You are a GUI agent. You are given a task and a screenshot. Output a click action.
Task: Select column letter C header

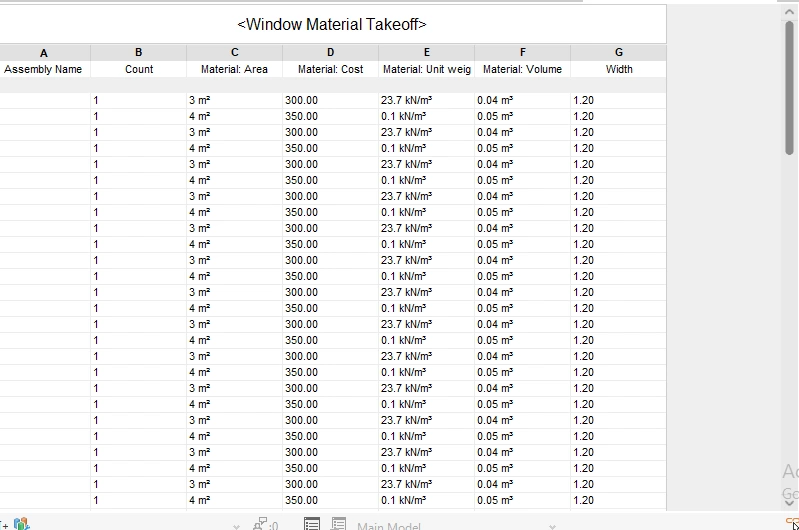click(x=234, y=52)
